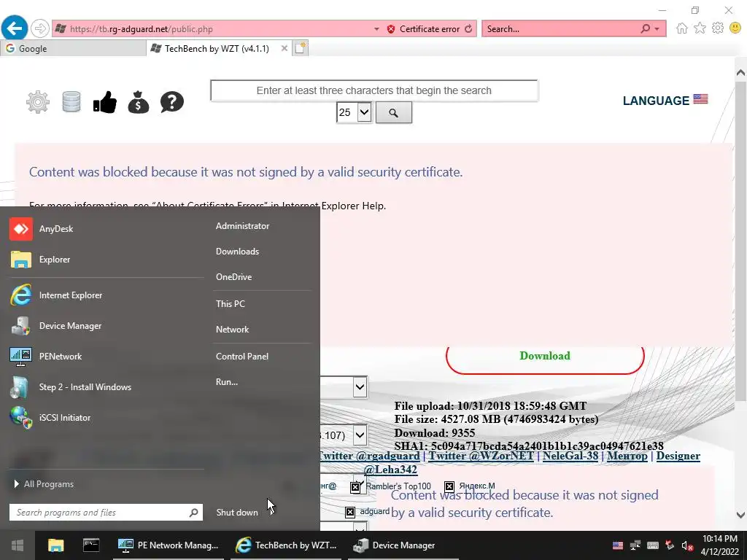The image size is (747, 560).
Task: Open This PC in Start menu
Action: 230,304
